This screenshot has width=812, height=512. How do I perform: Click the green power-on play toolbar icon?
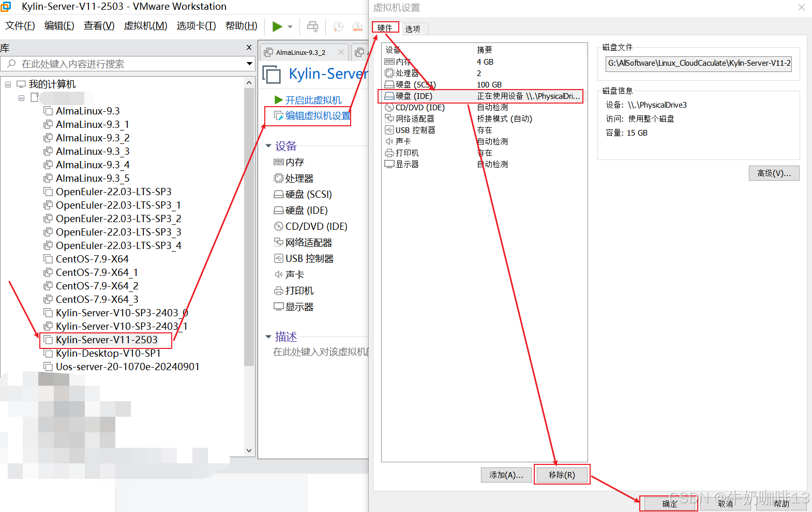pyautogui.click(x=277, y=26)
